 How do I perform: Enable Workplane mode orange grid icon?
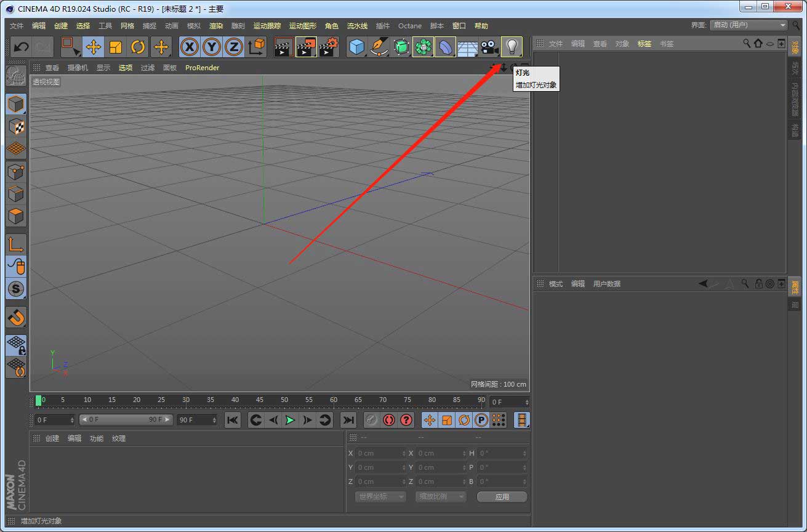click(16, 148)
